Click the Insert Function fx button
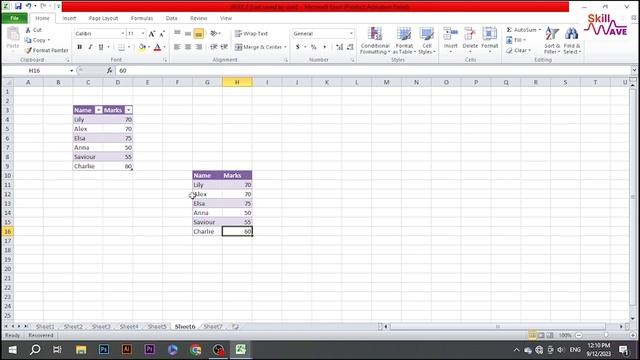This screenshot has height=360, width=640. [x=109, y=71]
